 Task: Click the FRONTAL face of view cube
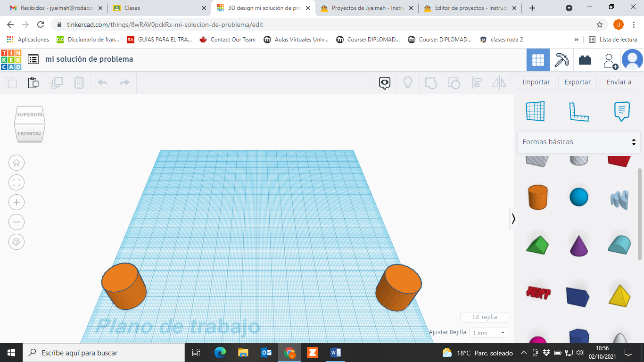tap(30, 133)
